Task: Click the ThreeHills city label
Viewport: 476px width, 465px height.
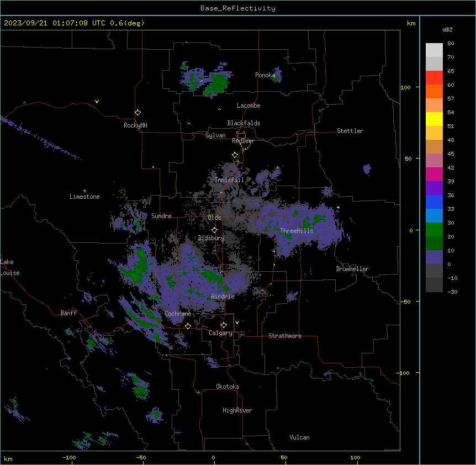Action: point(297,231)
